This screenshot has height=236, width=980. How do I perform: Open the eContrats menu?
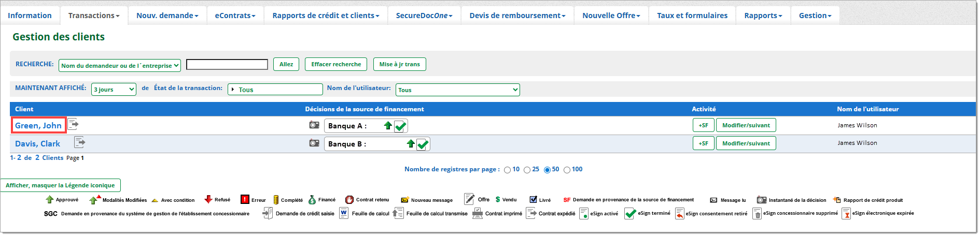235,16
